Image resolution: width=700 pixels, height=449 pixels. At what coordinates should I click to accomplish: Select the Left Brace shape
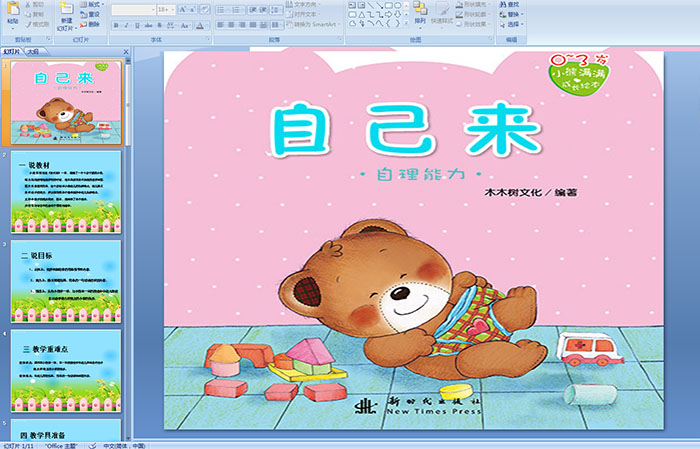tap(388, 23)
